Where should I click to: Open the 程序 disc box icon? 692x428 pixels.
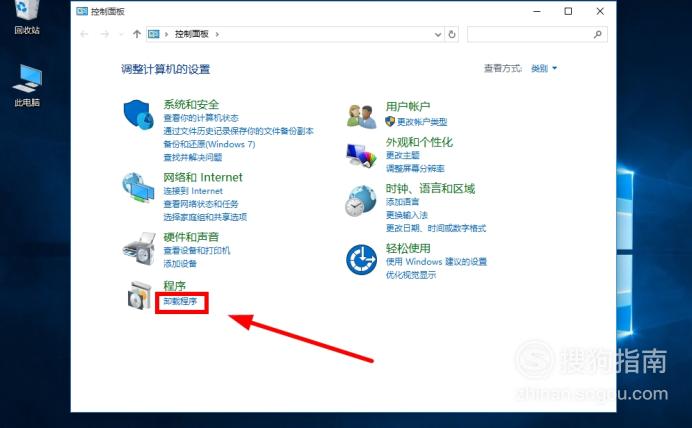[139, 295]
